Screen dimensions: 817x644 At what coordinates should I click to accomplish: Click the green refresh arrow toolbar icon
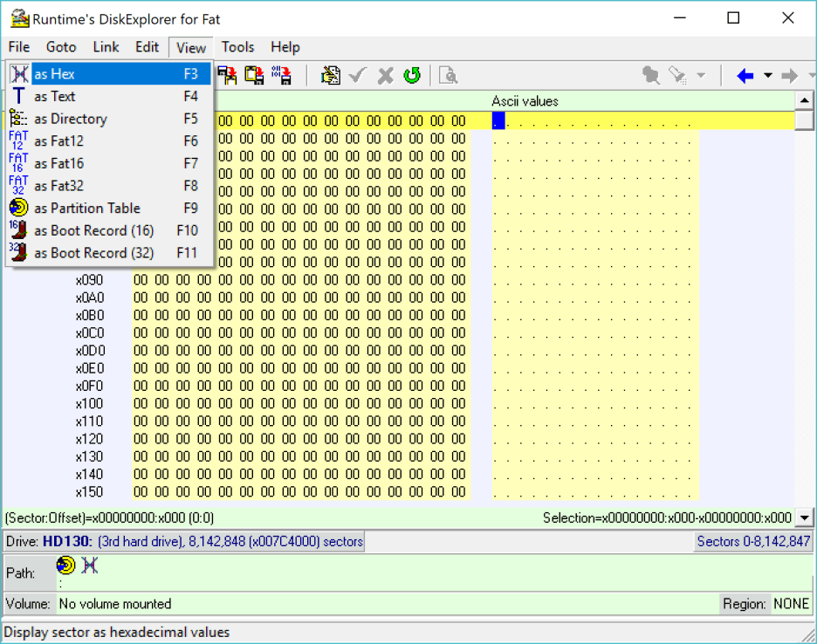coord(412,76)
